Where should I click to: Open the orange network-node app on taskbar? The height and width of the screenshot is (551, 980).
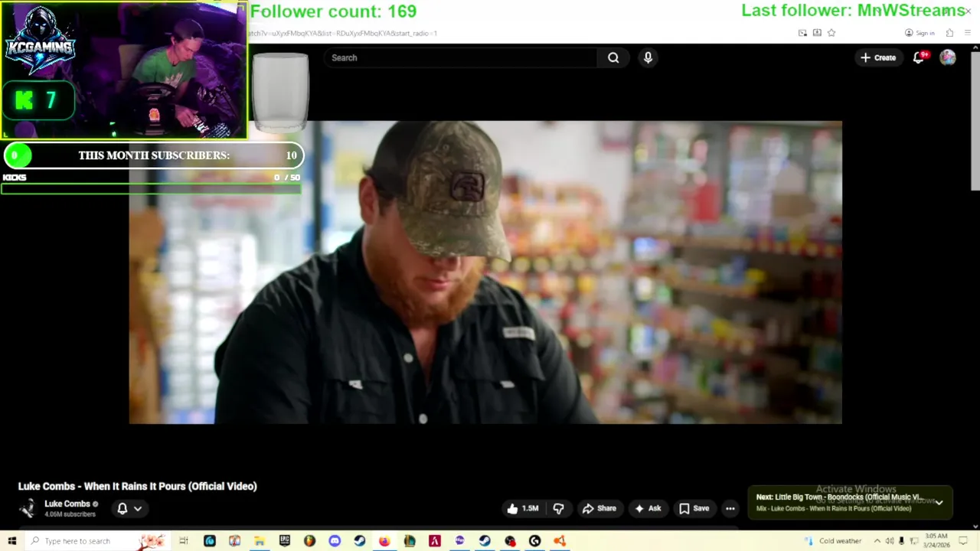click(560, 541)
